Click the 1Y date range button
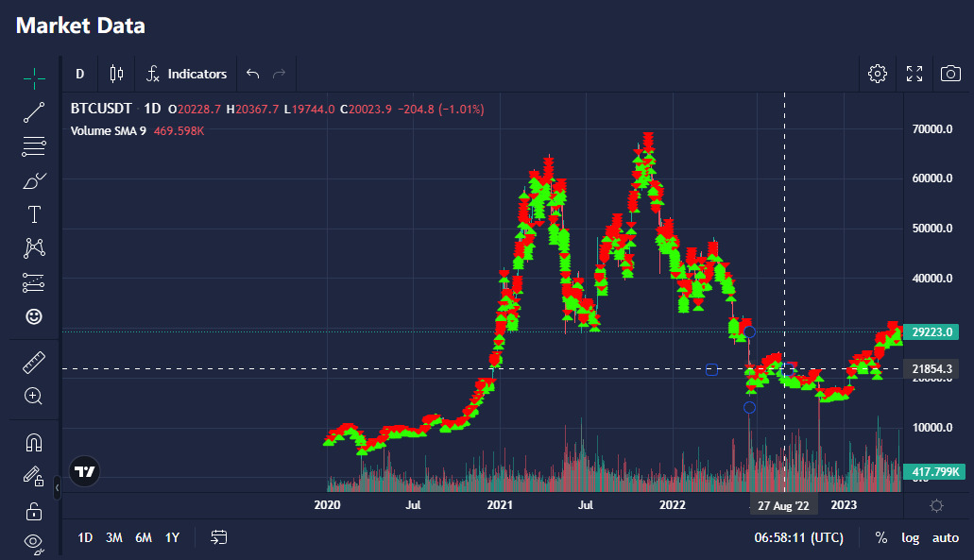Screen dimensions: 974x560 click(172, 537)
